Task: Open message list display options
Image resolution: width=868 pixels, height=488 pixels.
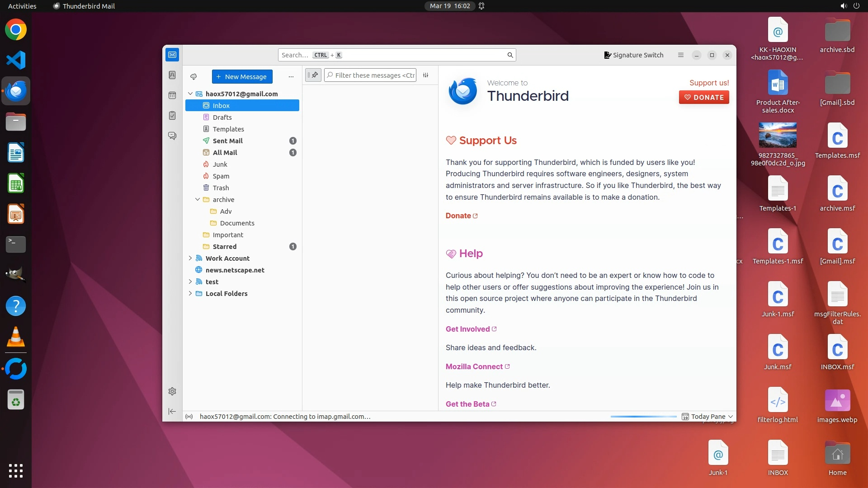Action: tap(425, 75)
